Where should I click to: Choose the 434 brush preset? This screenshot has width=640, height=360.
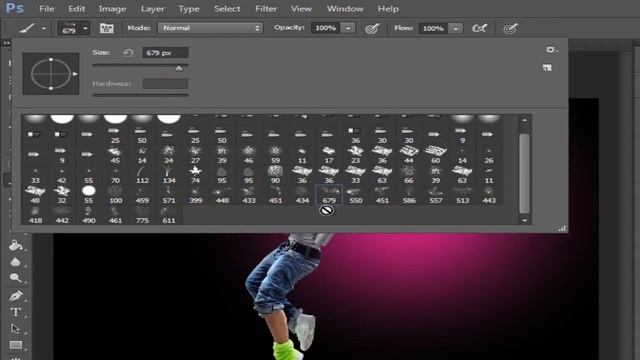pos(302,195)
